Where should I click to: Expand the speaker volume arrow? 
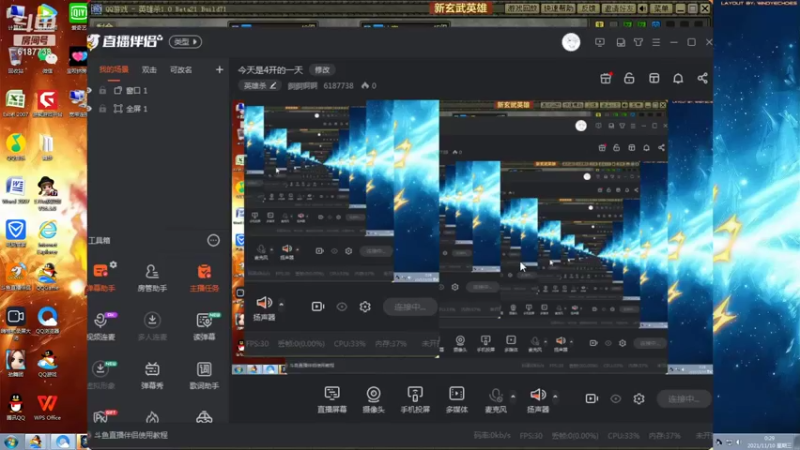555,396
